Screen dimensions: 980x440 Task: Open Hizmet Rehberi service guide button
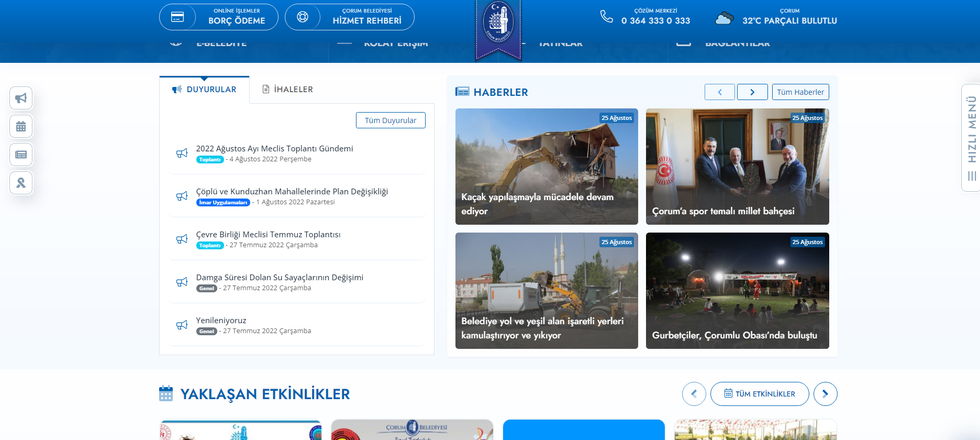click(350, 17)
